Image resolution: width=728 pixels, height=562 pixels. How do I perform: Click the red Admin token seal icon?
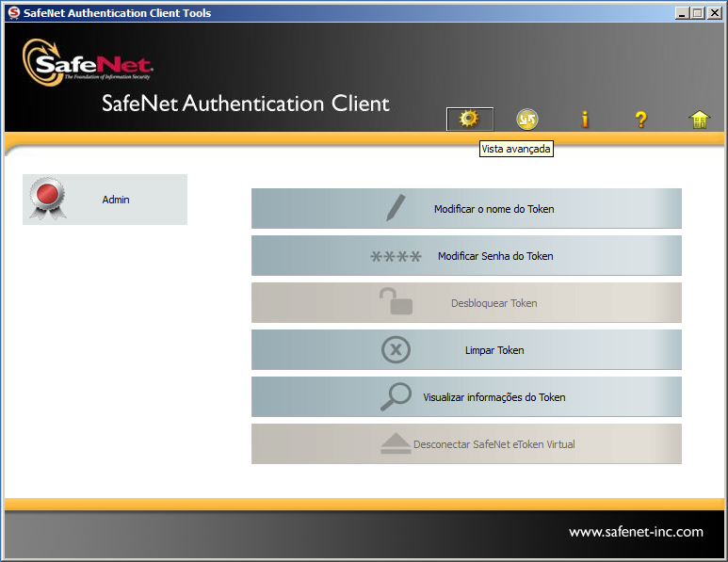point(47,198)
